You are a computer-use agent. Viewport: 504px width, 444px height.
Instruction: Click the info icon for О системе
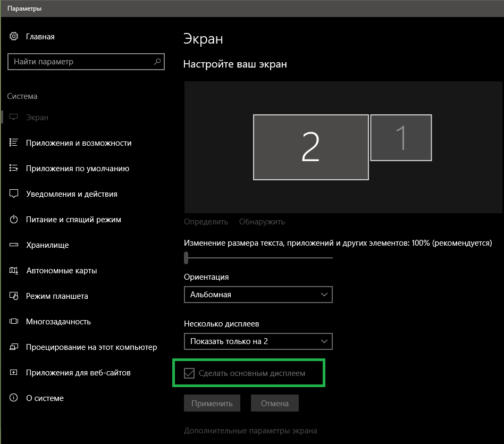pyautogui.click(x=13, y=398)
